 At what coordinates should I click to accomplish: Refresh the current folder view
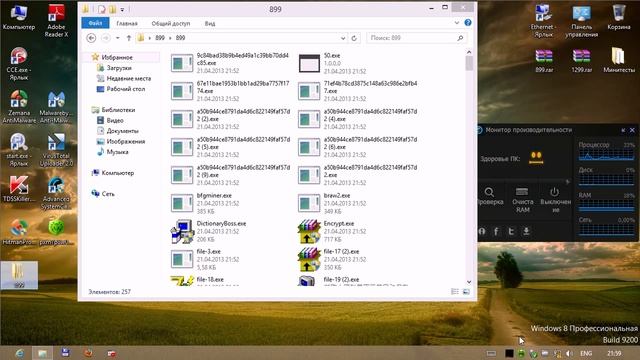click(x=354, y=38)
